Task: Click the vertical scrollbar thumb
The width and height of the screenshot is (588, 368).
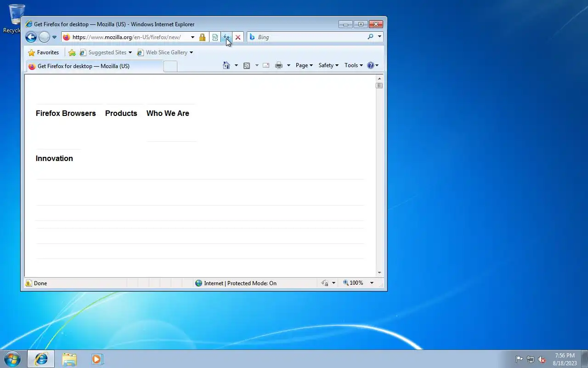Action: pos(379,86)
